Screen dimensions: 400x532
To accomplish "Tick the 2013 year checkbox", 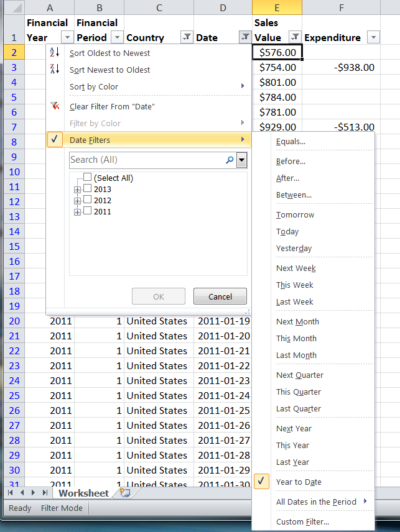I will click(x=88, y=189).
